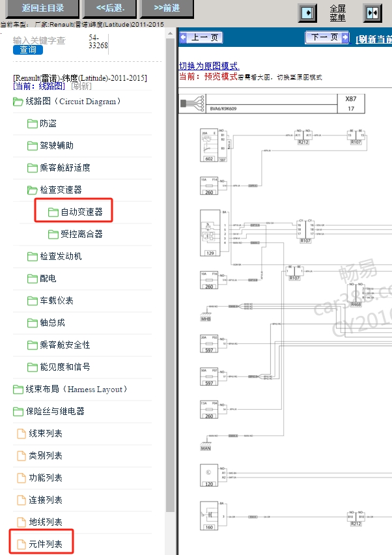This screenshot has height=555, width=392.
Task: Open the 乘客舱安全性 folder
Action: click(59, 345)
